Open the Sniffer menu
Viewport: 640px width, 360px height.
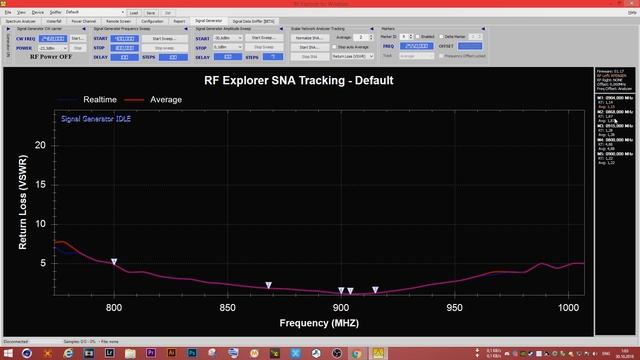(x=56, y=13)
